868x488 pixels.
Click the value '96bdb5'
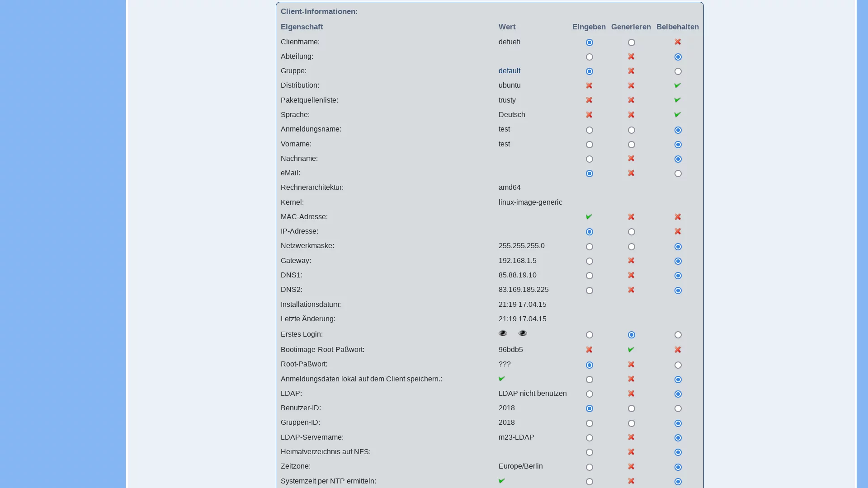[510, 350]
